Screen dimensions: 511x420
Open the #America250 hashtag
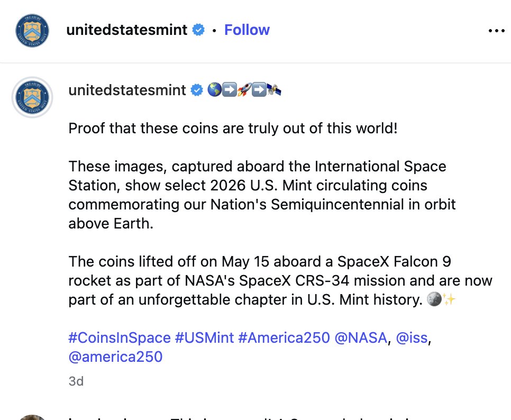tap(284, 337)
